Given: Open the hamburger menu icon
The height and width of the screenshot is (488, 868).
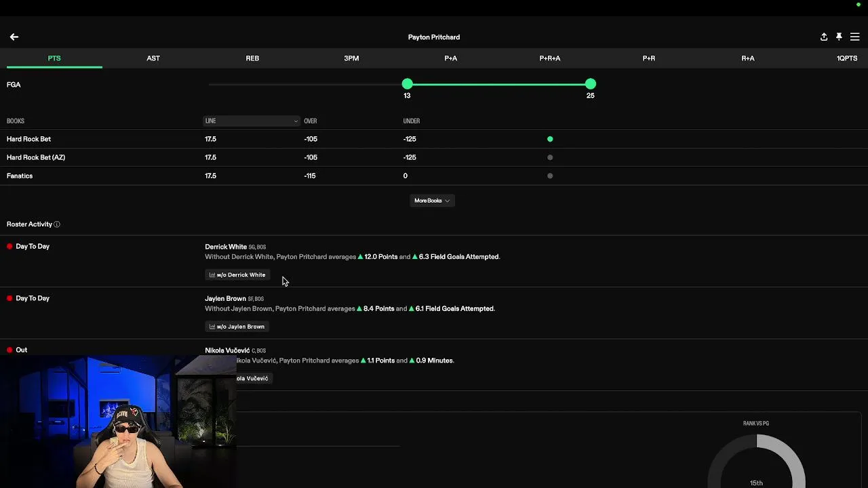Looking at the screenshot, I should click(854, 37).
